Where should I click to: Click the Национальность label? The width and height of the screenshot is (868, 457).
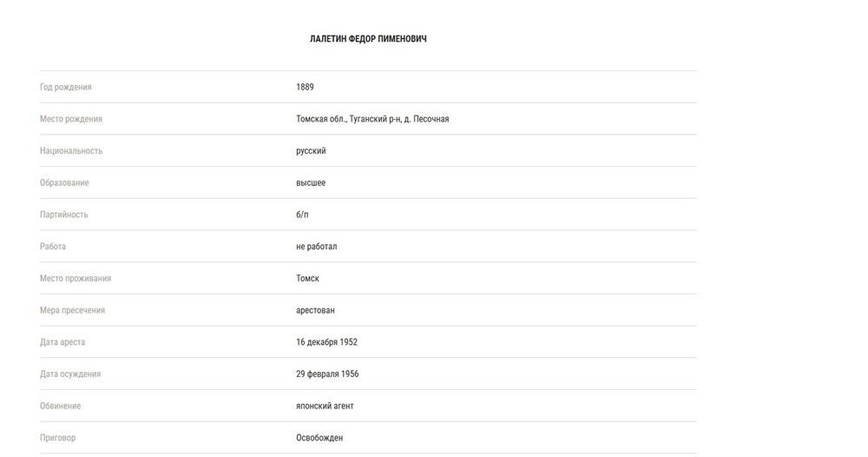pos(71,151)
